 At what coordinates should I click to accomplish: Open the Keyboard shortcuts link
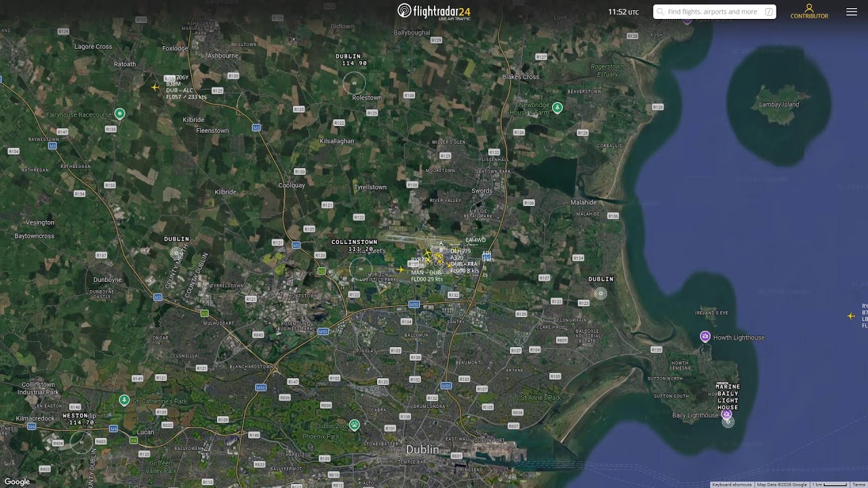(x=732, y=485)
